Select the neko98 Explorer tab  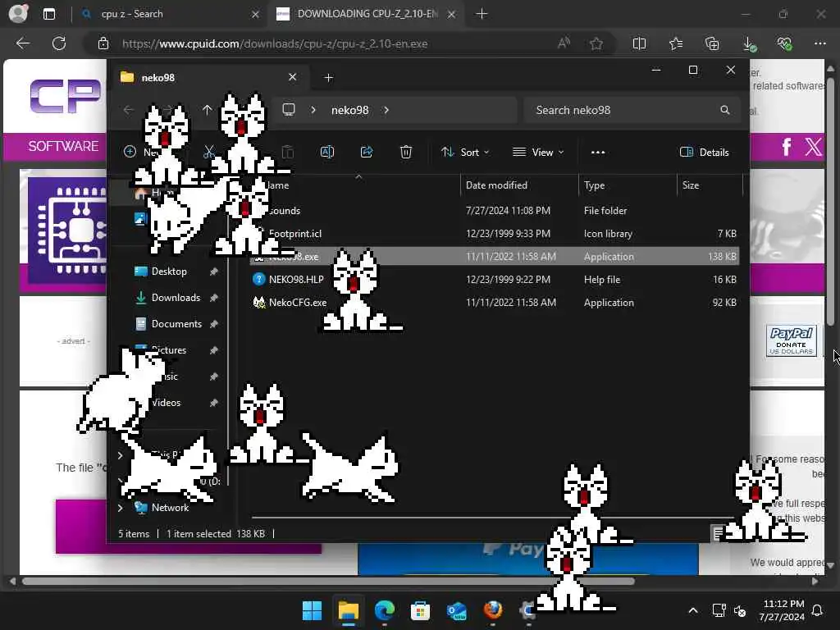209,78
